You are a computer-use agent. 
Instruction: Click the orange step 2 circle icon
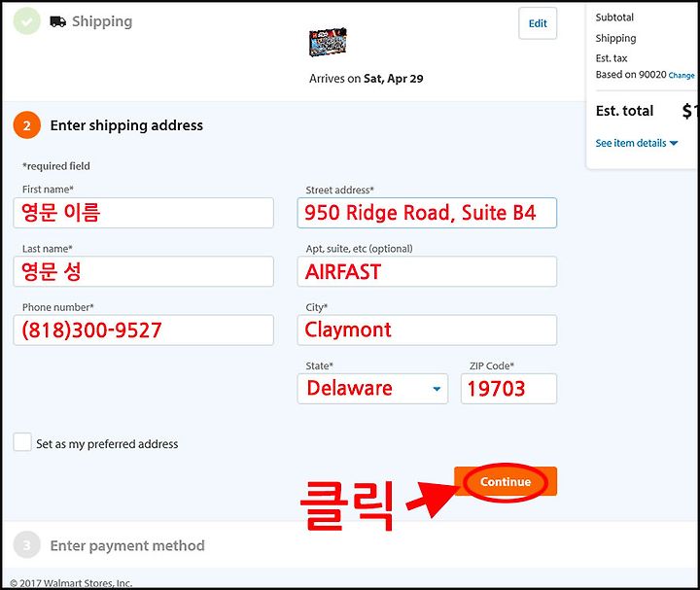point(27,125)
